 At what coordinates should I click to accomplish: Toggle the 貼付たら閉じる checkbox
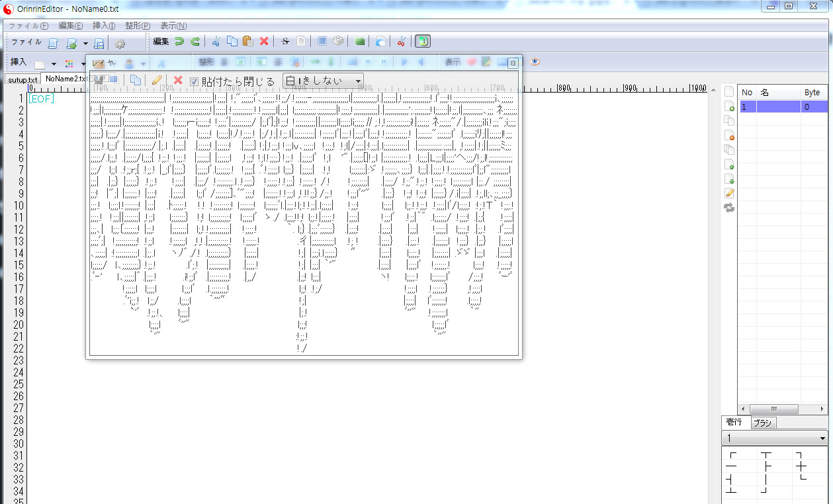click(x=195, y=81)
